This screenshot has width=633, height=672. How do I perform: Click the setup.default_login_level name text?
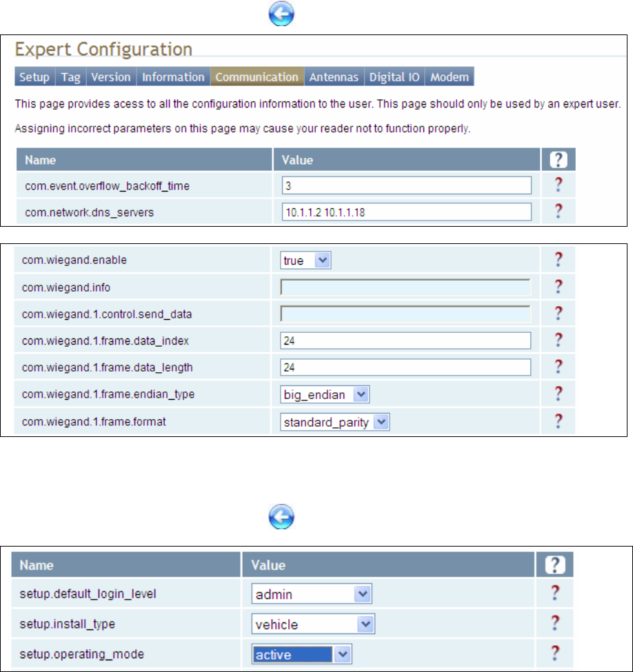coord(88,594)
